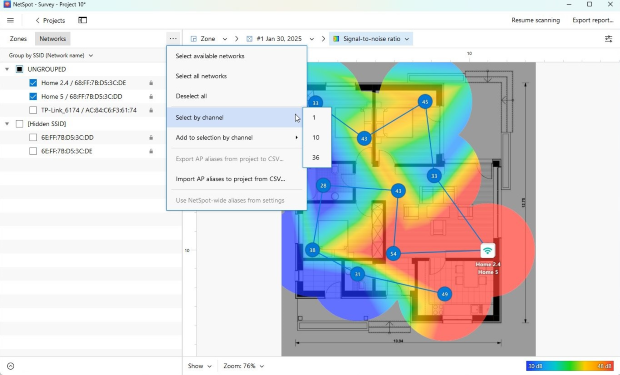Open the Signal-to-noise ratio dropdown

coord(371,39)
